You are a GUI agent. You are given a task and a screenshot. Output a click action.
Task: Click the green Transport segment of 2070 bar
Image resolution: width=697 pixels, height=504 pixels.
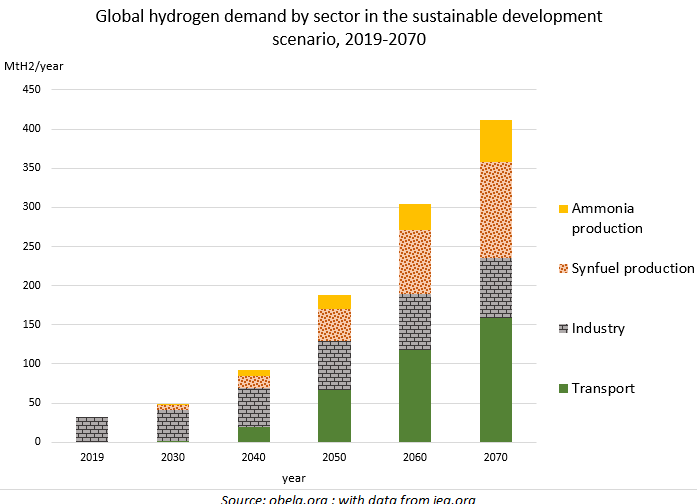496,380
